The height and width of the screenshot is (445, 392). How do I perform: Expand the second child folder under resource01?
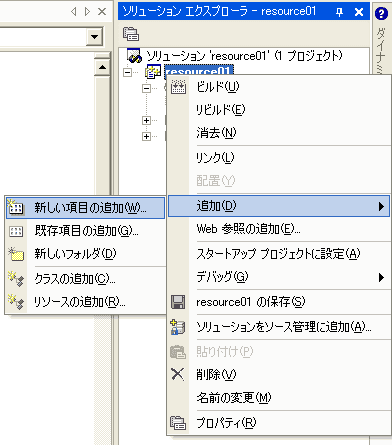[x=146, y=120]
